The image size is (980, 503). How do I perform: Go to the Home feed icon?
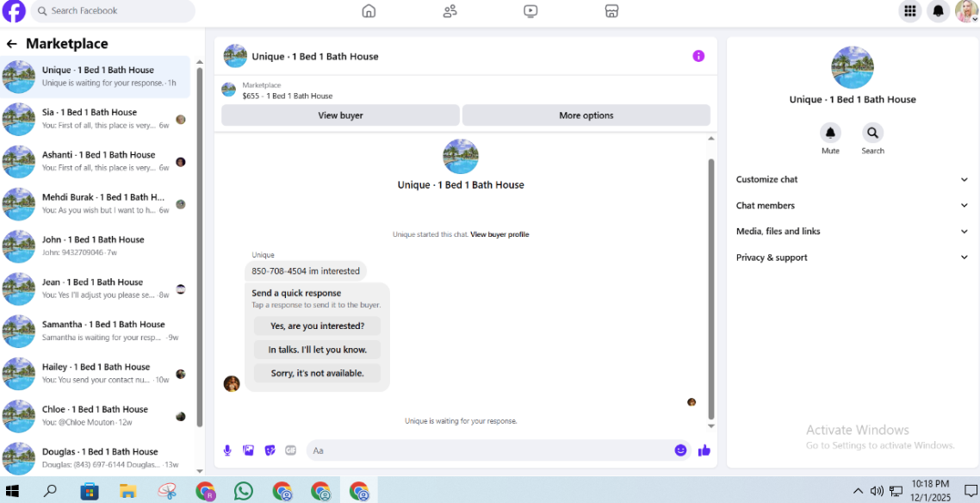coord(369,11)
